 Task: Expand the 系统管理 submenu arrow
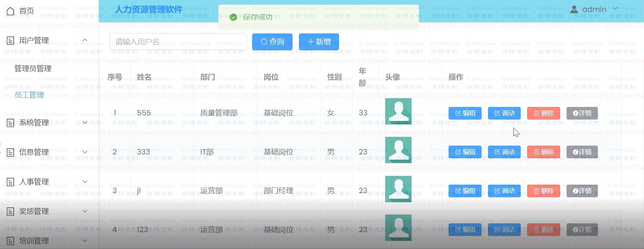[85, 123]
